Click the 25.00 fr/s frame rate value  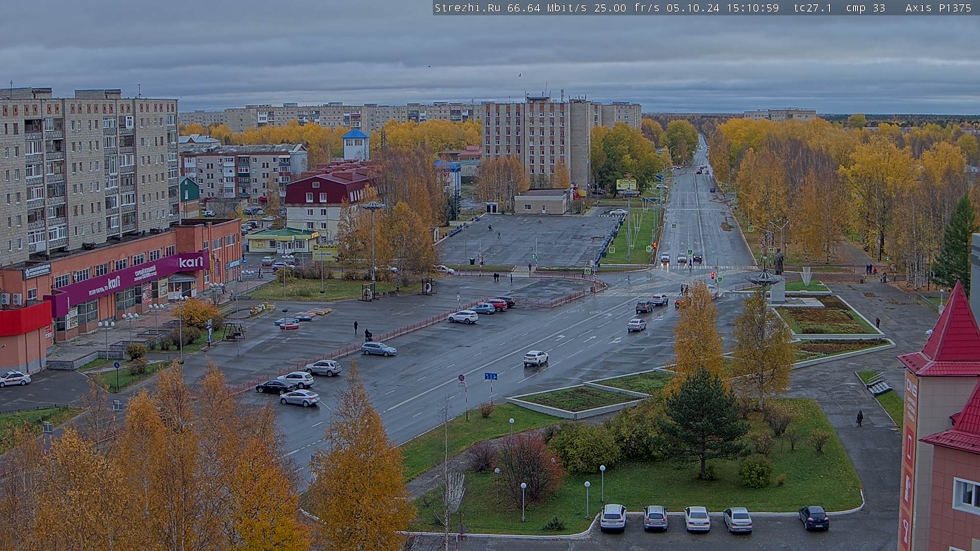[627, 8]
